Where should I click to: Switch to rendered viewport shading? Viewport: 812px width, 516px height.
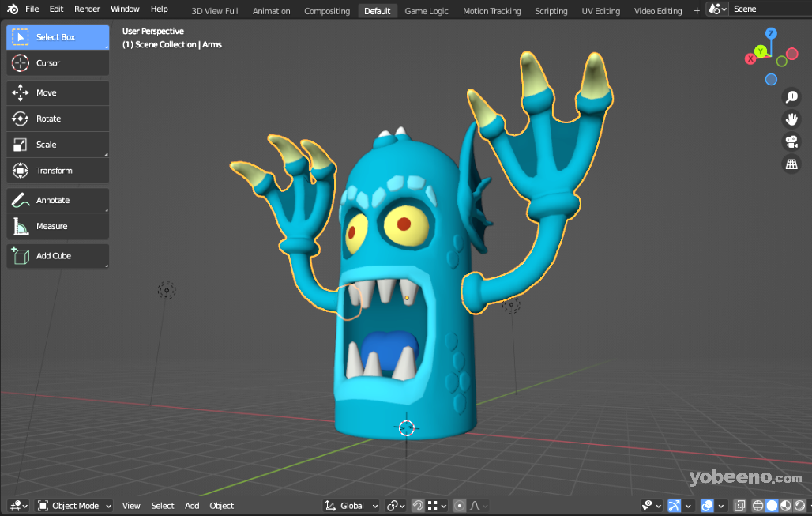click(x=799, y=506)
